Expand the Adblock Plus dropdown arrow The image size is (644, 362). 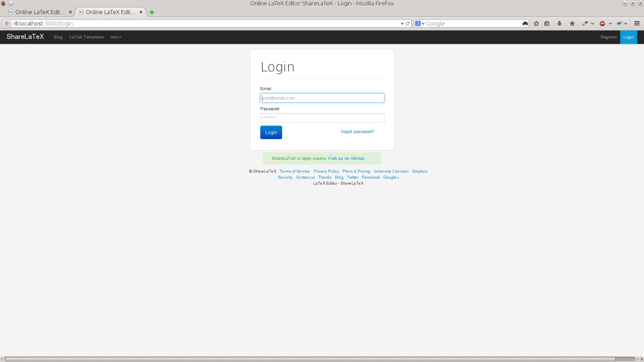point(610,23)
